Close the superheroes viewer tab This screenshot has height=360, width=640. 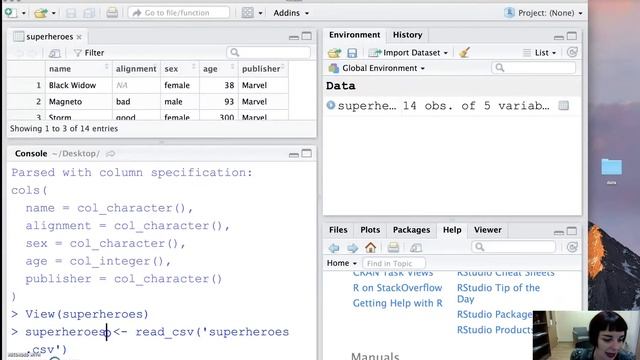point(79,37)
